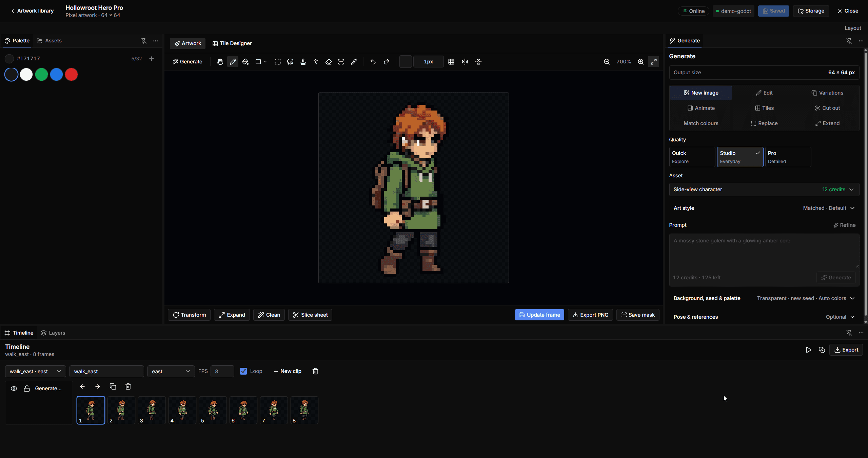The image size is (868, 458).
Task: Switch to the Layers tab
Action: click(x=53, y=333)
